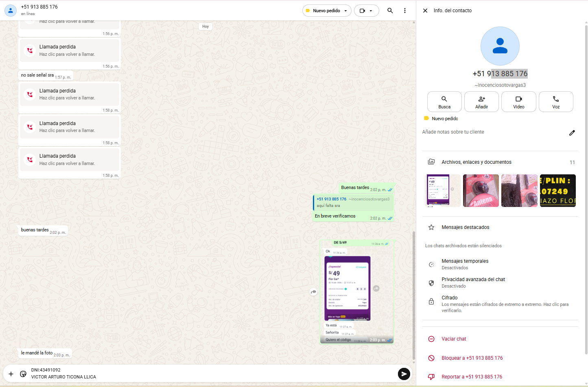Open the three-dot chat menu
The image size is (588, 387).
coord(404,11)
